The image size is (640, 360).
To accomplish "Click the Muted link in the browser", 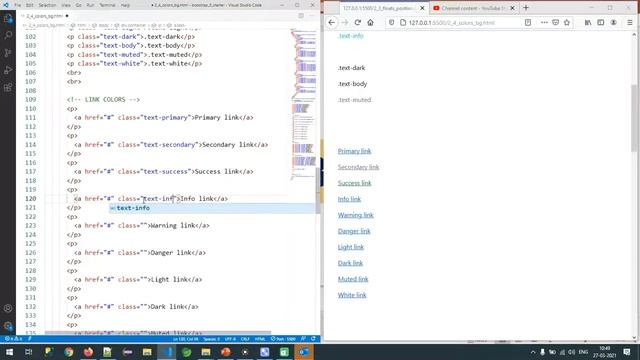I will (x=353, y=279).
